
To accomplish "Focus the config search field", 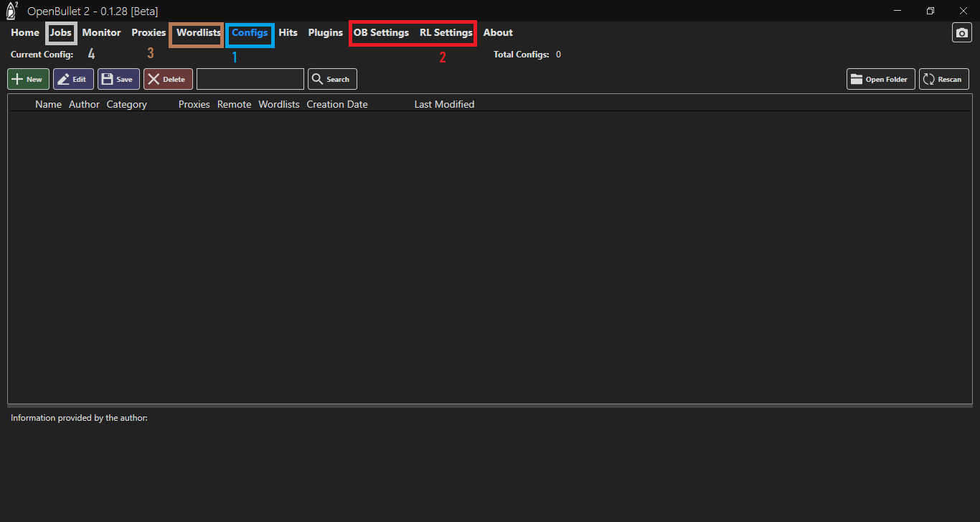I will click(250, 79).
